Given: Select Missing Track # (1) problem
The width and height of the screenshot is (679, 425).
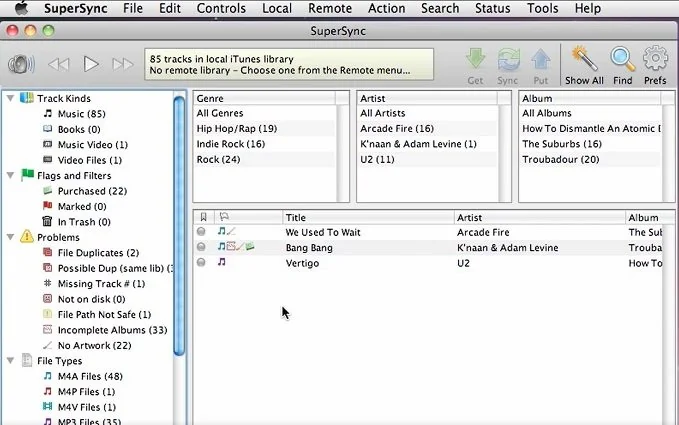Looking at the screenshot, I should (x=101, y=284).
